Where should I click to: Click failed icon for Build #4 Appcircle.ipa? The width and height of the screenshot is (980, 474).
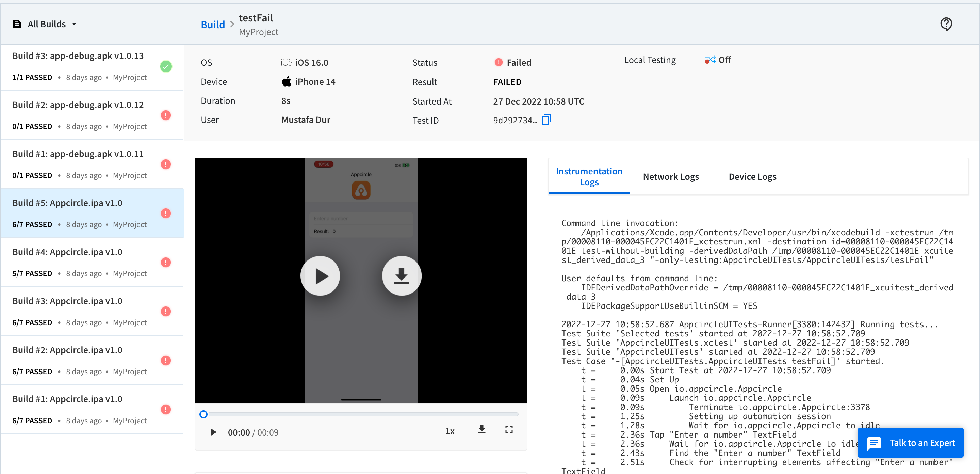click(166, 263)
